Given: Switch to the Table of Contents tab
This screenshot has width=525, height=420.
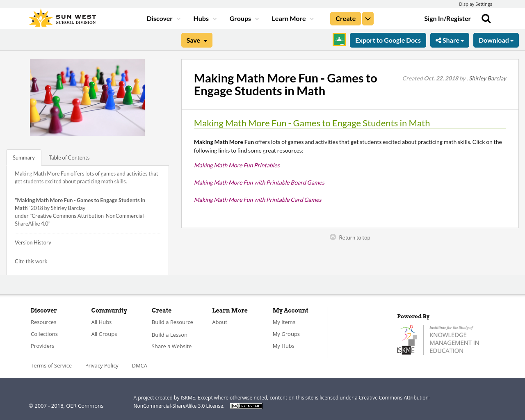Looking at the screenshot, I should click(69, 157).
